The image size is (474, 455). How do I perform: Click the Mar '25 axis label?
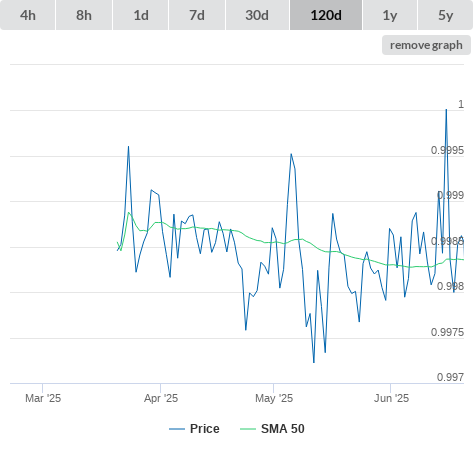[x=43, y=398]
